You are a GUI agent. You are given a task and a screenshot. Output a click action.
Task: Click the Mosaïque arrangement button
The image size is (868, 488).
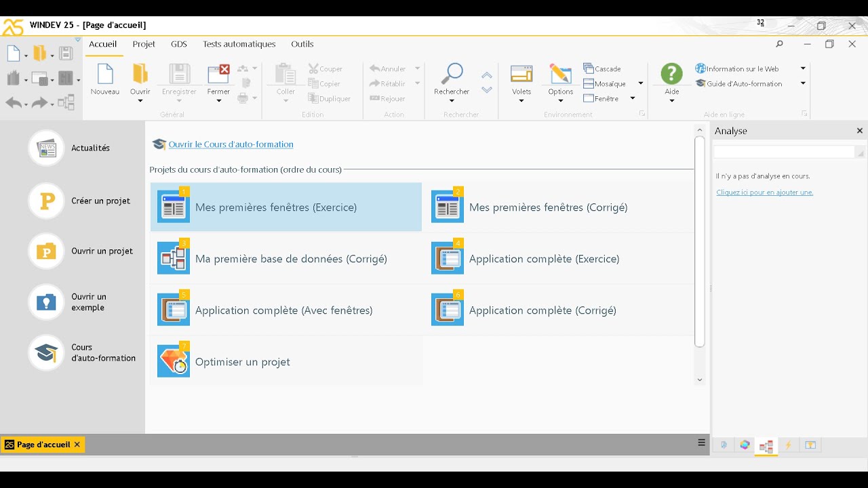[x=605, y=83]
